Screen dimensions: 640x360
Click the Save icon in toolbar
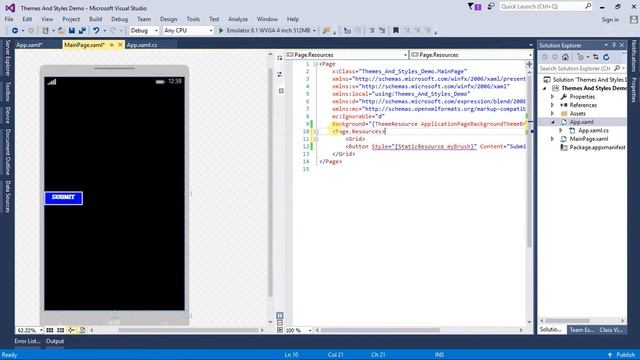point(72,31)
